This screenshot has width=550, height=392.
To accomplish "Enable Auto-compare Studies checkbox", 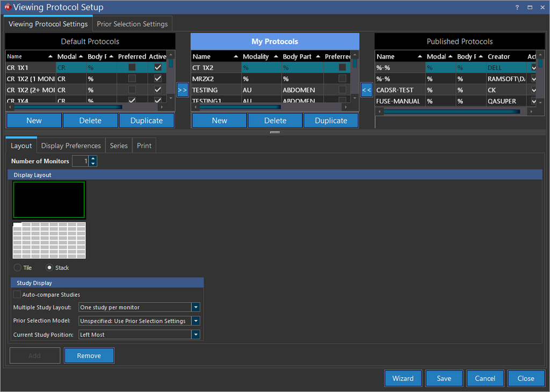I will [x=17, y=294].
